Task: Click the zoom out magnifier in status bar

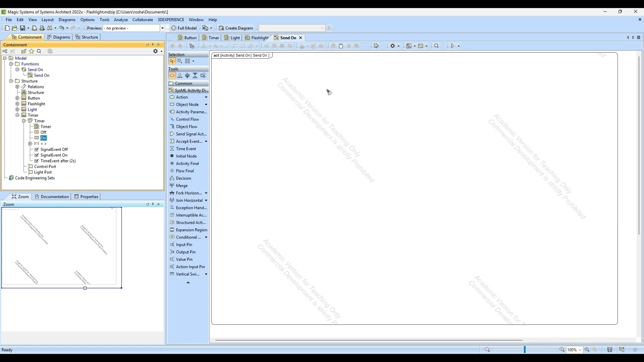Action: tap(487, 350)
